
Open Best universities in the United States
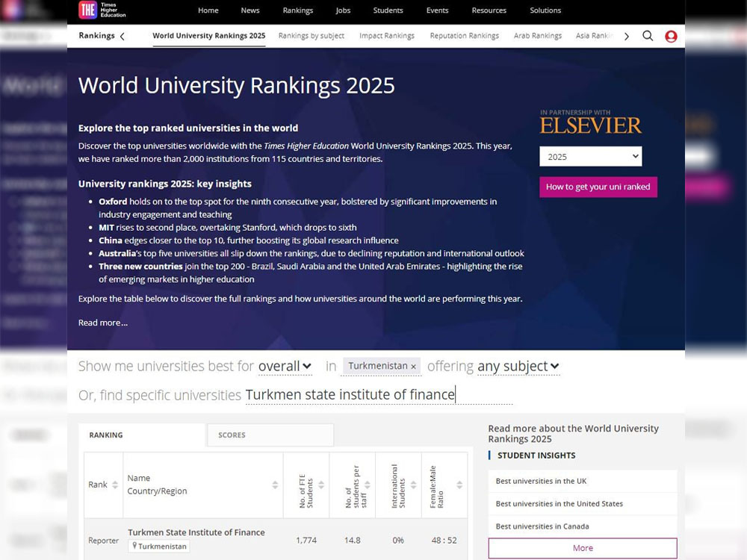tap(560, 504)
